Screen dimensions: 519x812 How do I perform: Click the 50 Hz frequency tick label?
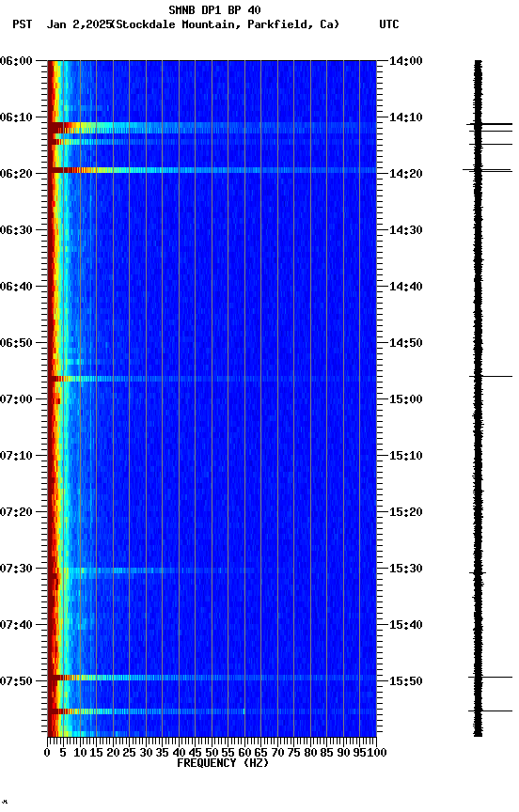[x=212, y=753]
